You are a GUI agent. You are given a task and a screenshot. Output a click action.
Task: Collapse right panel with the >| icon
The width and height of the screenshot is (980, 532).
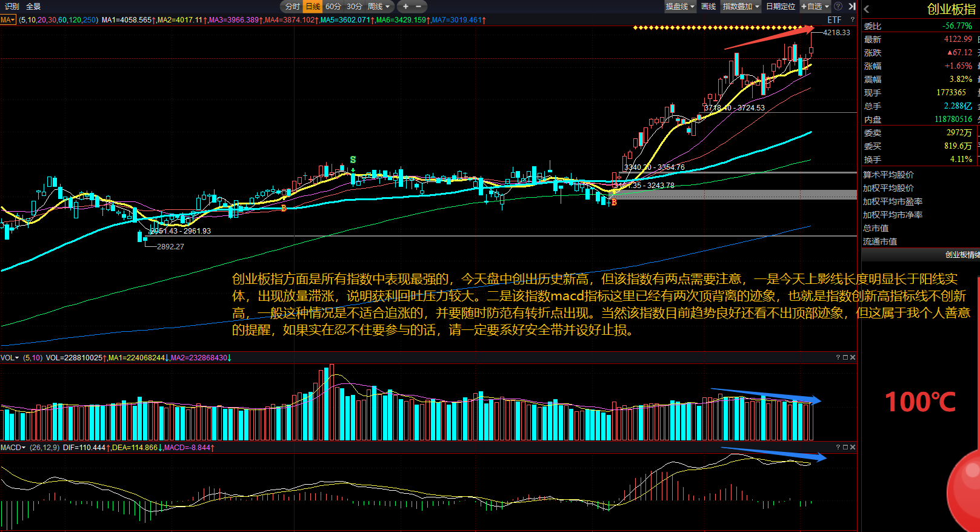click(x=852, y=6)
